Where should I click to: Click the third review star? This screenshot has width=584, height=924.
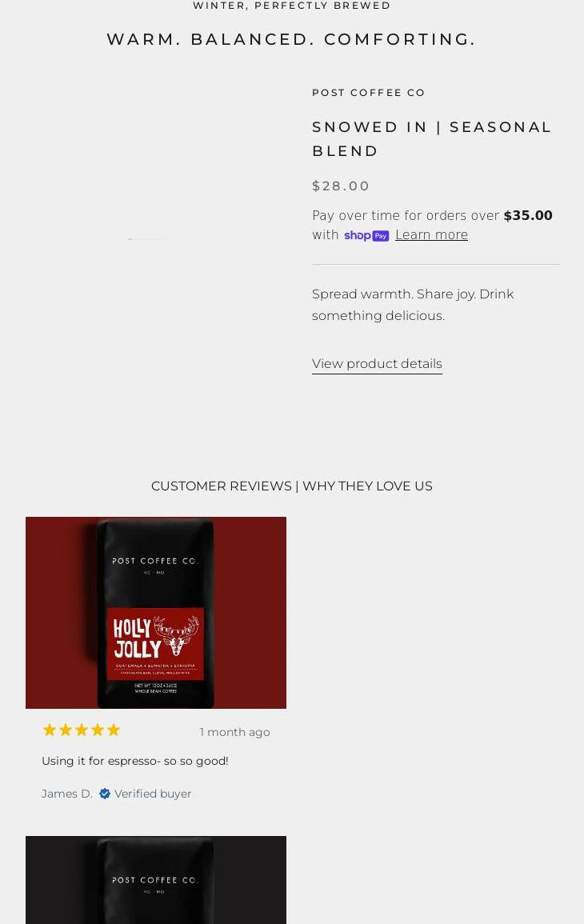coord(82,730)
